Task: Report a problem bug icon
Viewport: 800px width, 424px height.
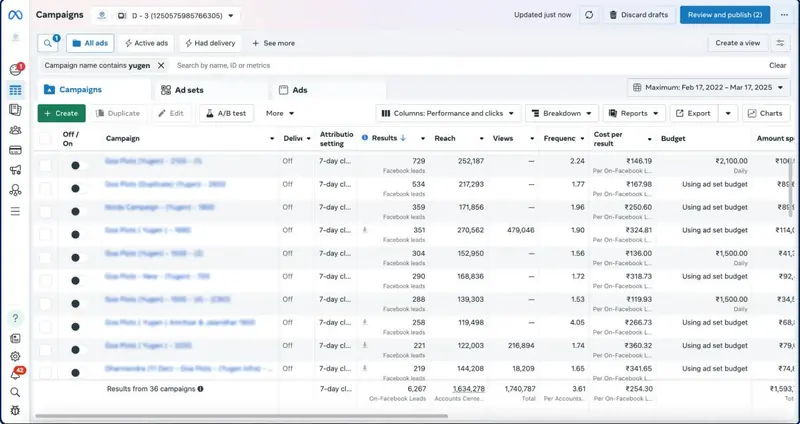Action: click(15, 410)
